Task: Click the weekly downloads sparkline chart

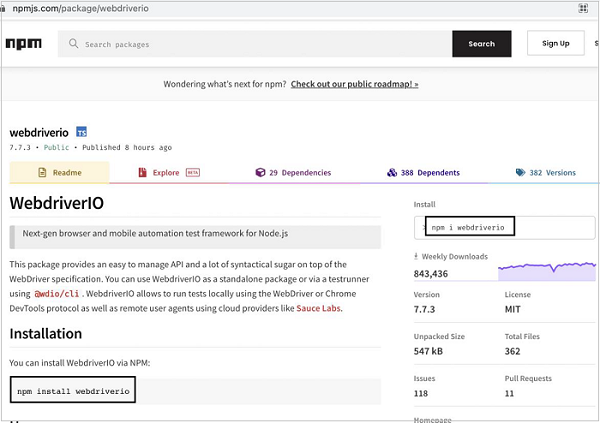Action: (540, 268)
